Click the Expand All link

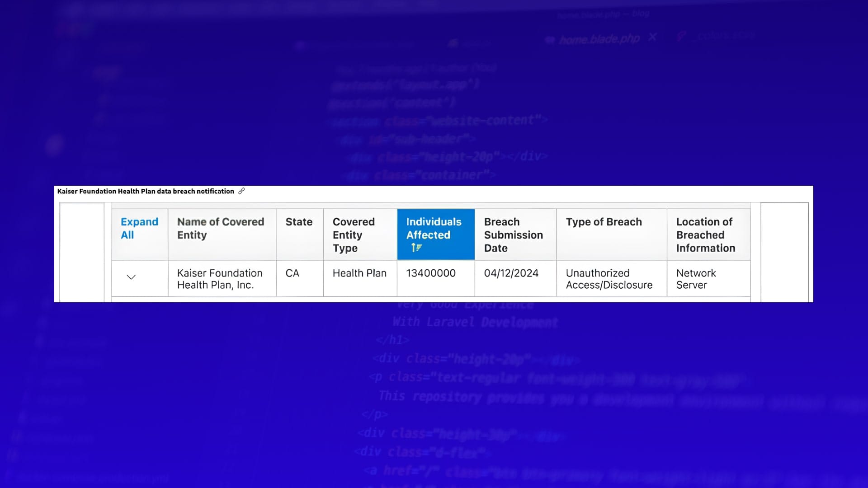(x=139, y=228)
